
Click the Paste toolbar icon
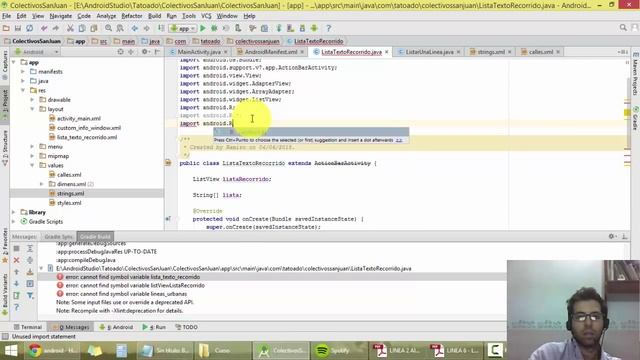pos(94,28)
